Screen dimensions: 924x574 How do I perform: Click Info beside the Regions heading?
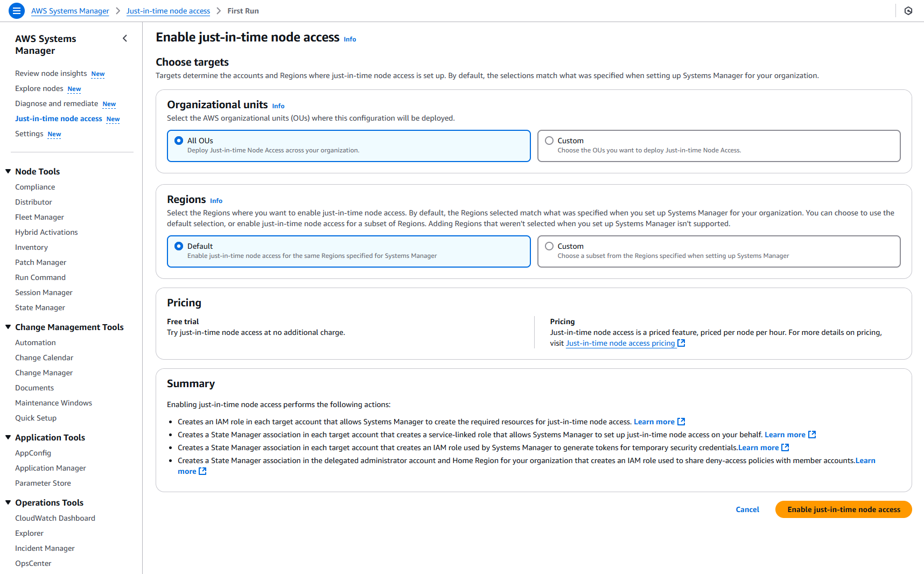[x=216, y=200]
